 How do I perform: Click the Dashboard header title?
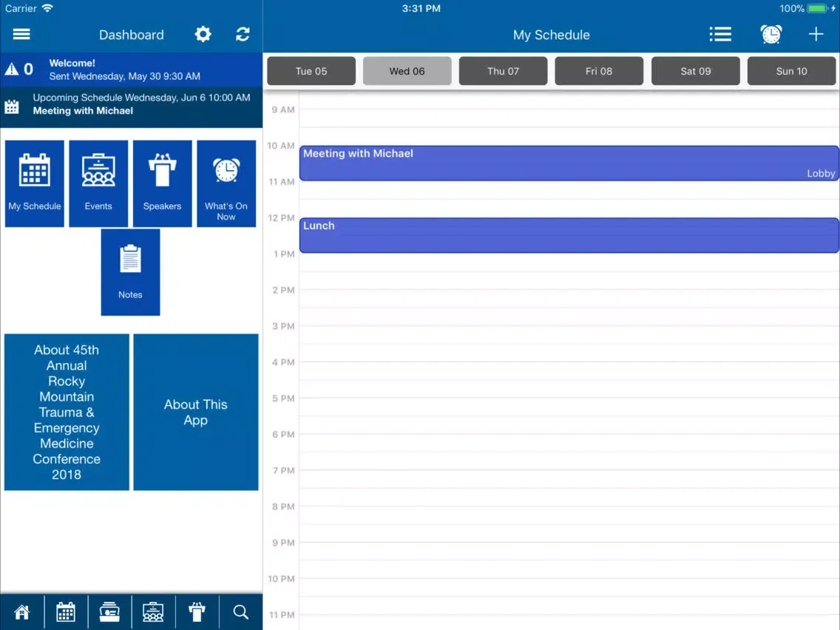tap(132, 35)
